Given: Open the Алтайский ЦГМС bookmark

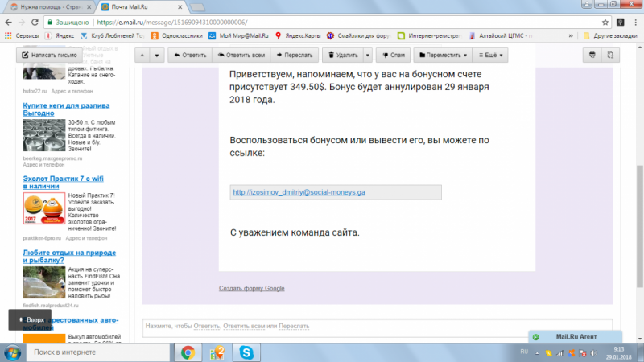Looking at the screenshot, I should [x=501, y=35].
